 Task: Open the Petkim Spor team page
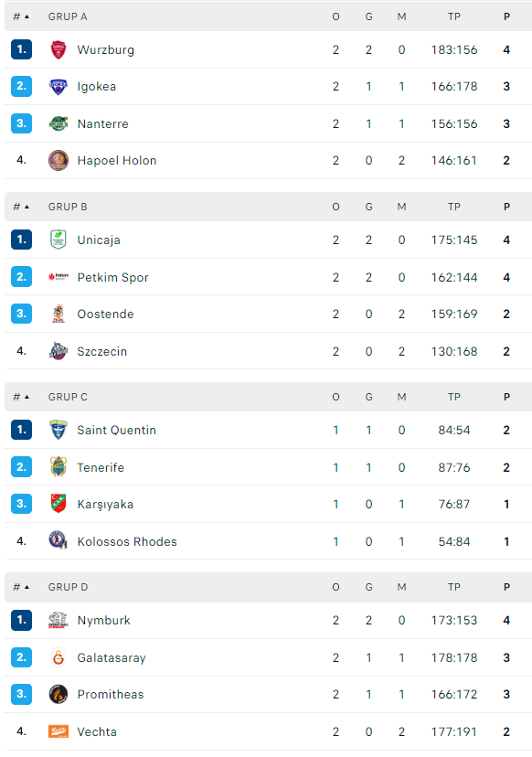point(113,278)
